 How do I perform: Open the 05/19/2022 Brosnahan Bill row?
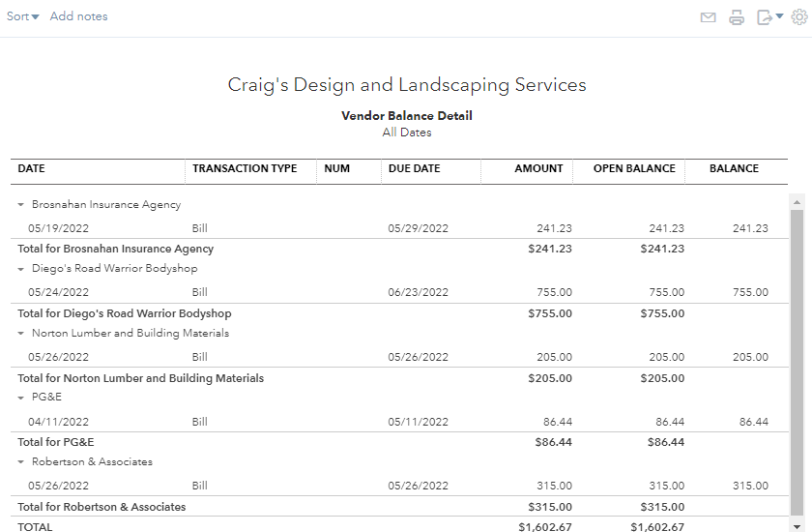click(398, 228)
